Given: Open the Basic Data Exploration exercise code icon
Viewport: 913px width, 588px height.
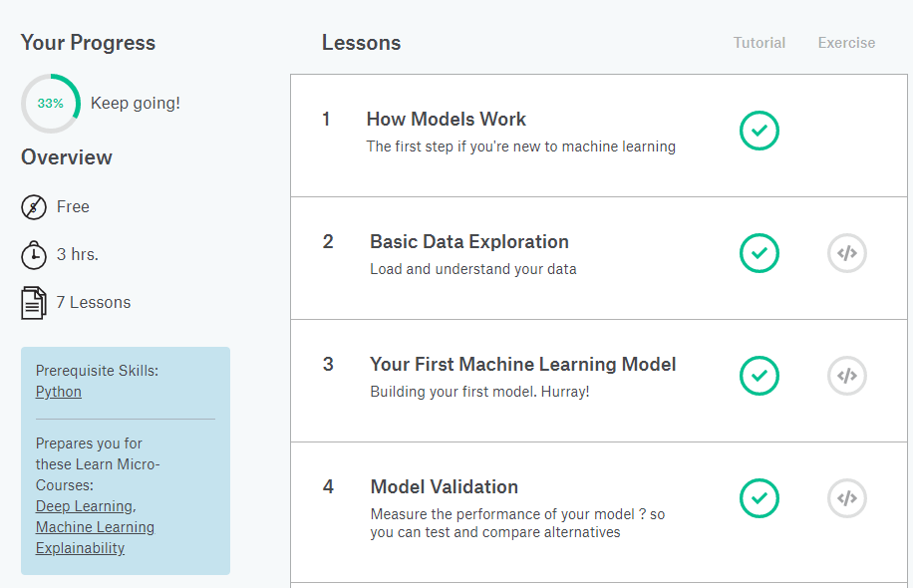Looking at the screenshot, I should 846,253.
